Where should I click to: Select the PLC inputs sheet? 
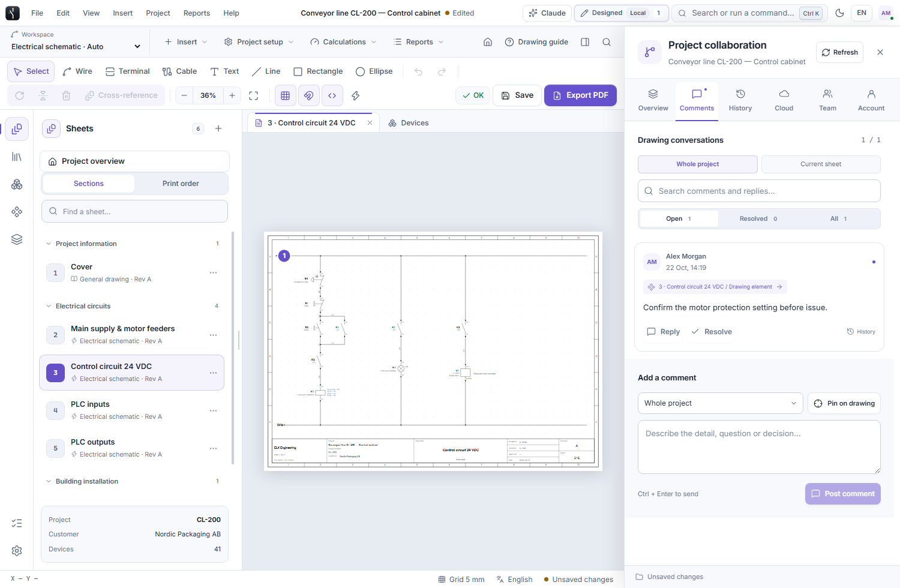click(x=132, y=410)
